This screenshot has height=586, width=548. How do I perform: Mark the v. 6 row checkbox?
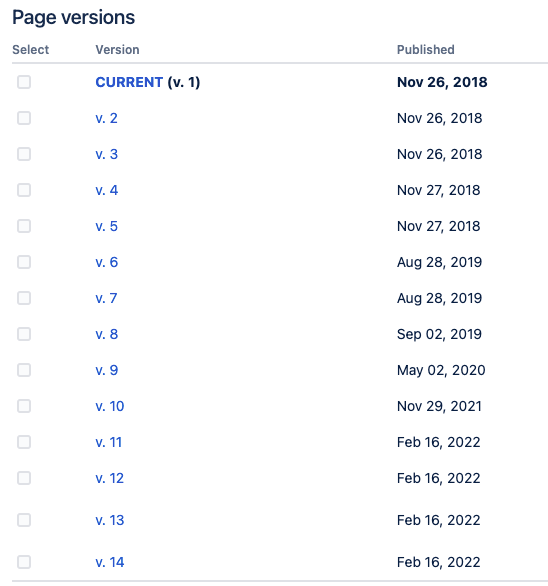point(24,262)
